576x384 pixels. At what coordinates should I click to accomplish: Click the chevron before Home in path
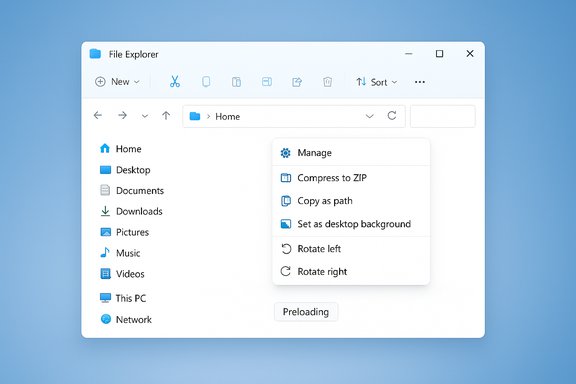point(208,116)
